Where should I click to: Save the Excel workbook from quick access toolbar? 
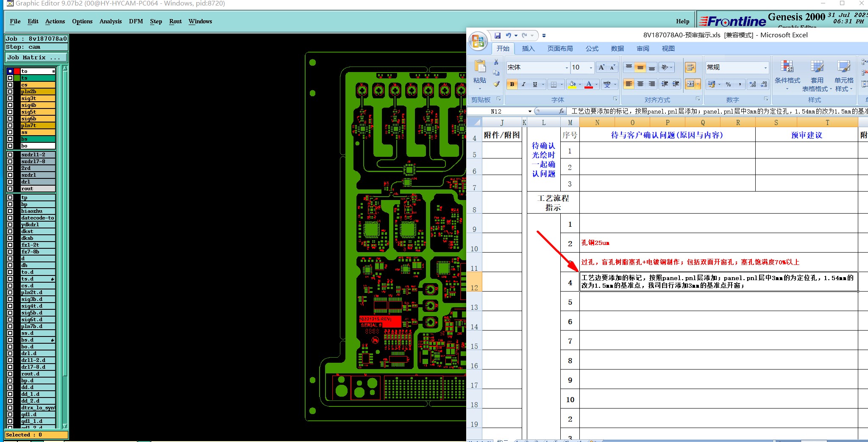tap(498, 36)
